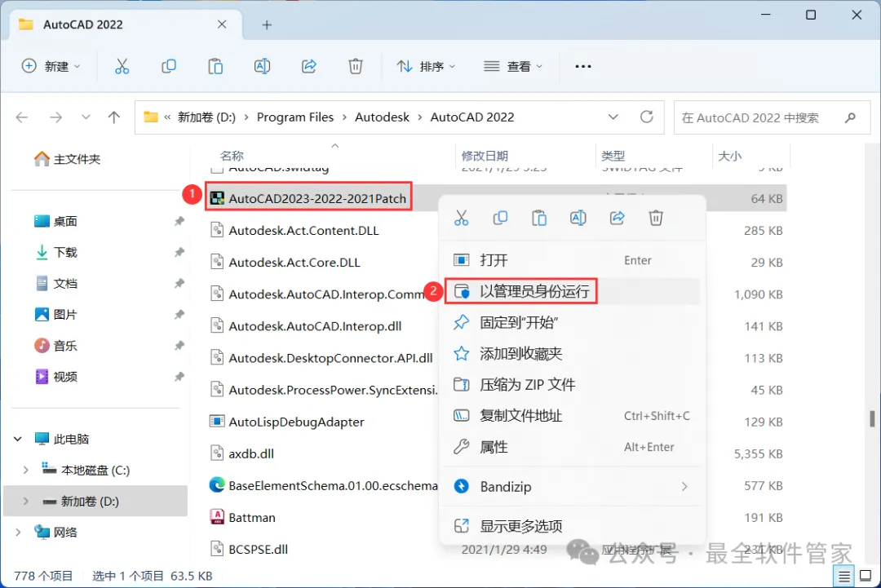Click the toolbar Cut scissors icon
The image size is (881, 588).
click(122, 66)
